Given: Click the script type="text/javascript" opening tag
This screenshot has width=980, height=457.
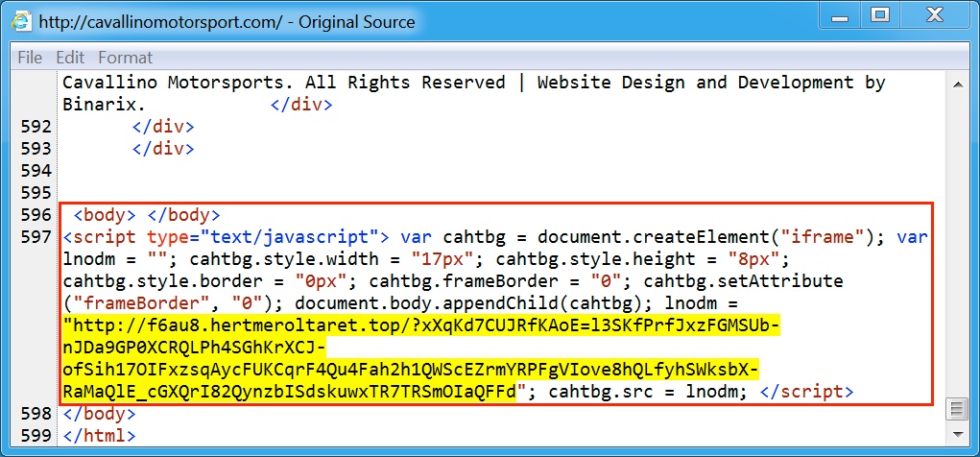Looking at the screenshot, I should [227, 237].
